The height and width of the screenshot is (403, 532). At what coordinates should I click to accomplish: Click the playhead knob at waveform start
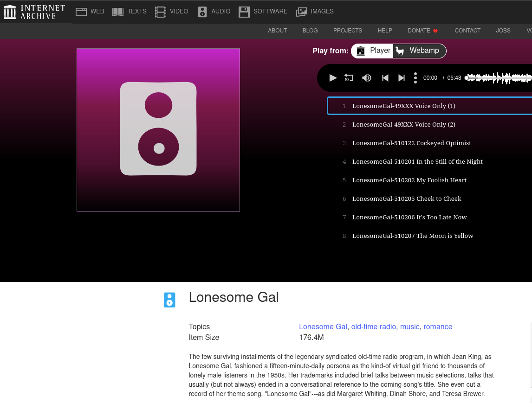[x=467, y=78]
